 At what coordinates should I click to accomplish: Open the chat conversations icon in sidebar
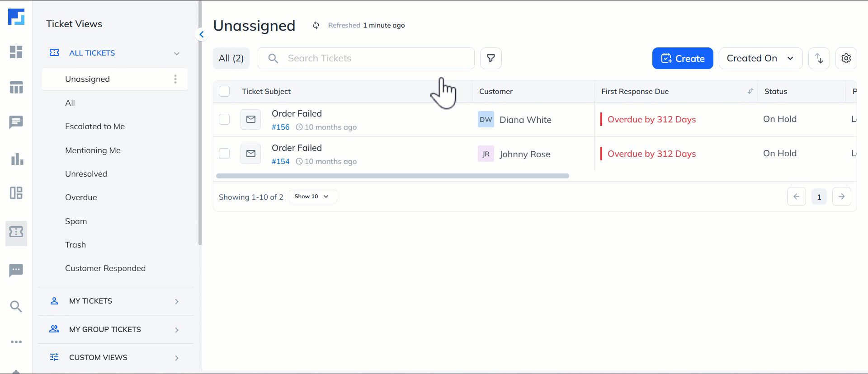pyautogui.click(x=16, y=122)
